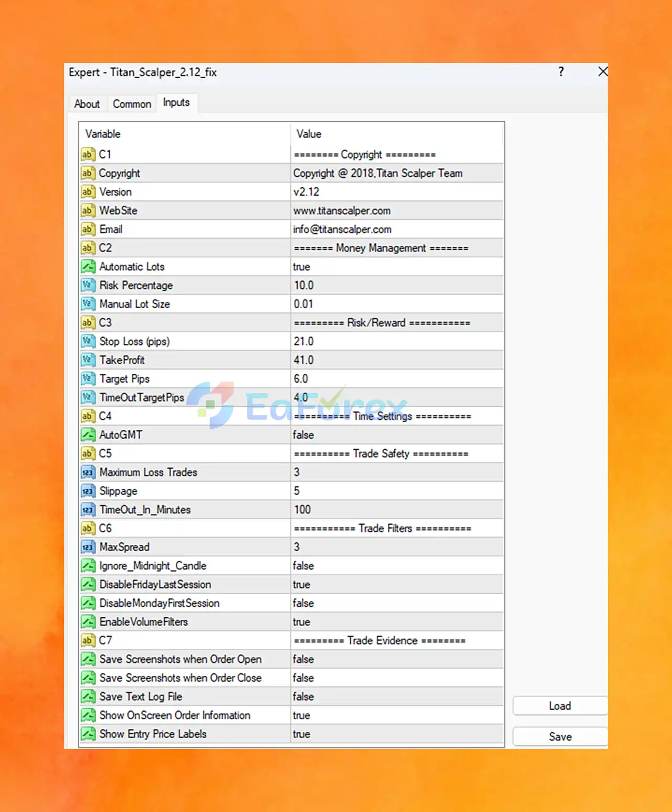
Task: Click the icon beside Email variable
Action: pyautogui.click(x=88, y=229)
